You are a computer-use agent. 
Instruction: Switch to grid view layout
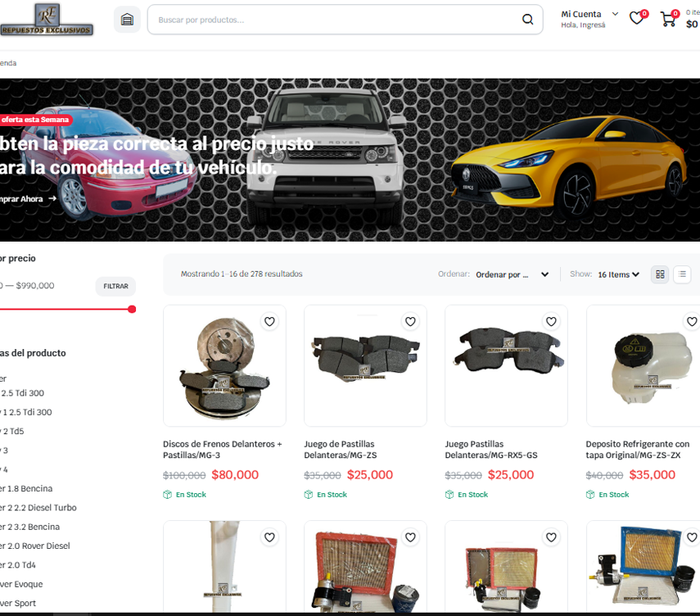click(660, 274)
